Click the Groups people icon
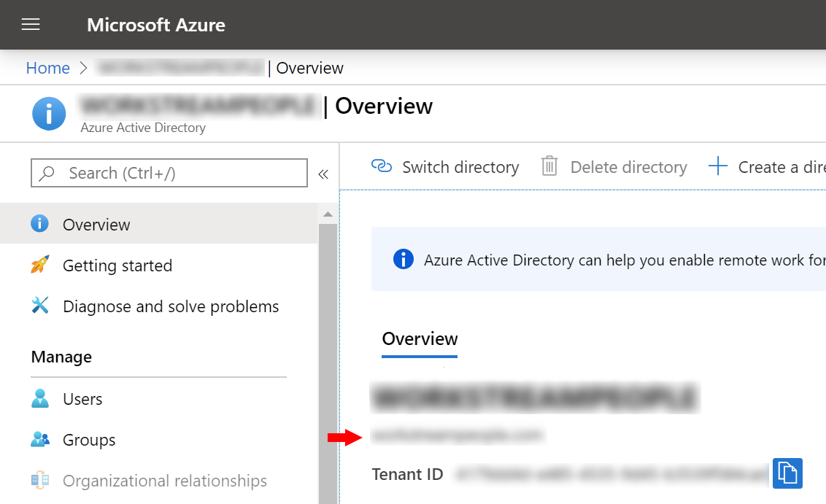 [40, 438]
